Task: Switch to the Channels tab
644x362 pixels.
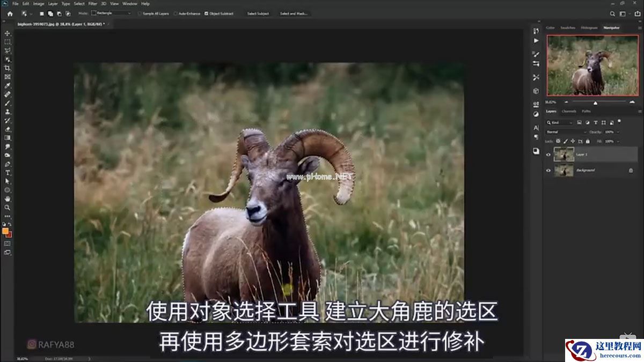Action: [x=569, y=110]
